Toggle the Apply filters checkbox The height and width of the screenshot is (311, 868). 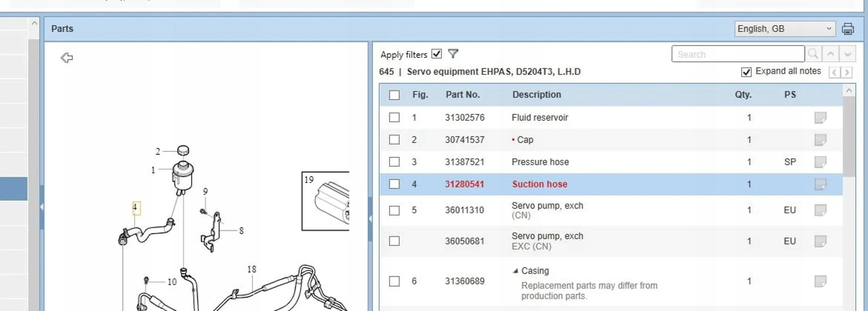tap(436, 54)
